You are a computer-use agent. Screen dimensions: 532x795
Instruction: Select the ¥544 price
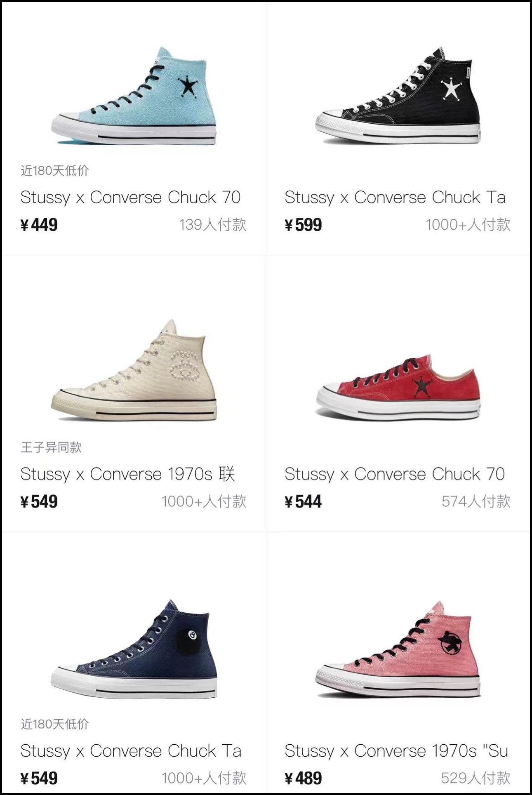(304, 501)
